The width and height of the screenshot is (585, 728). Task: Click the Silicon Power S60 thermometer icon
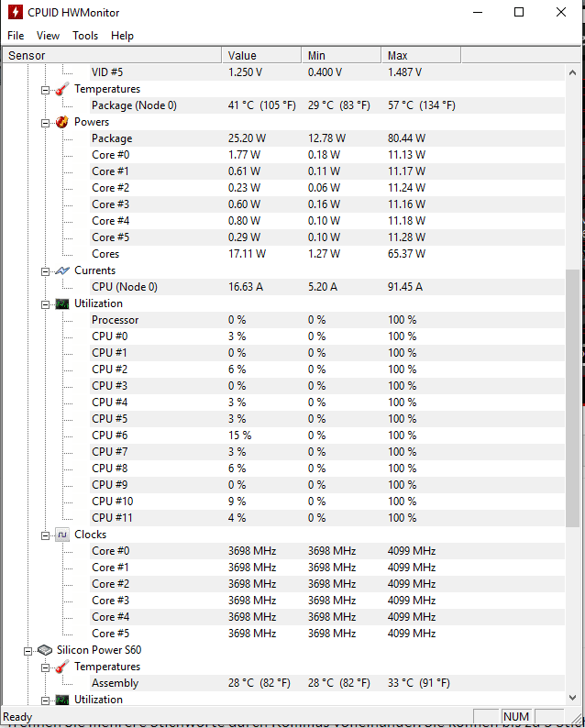click(62, 667)
